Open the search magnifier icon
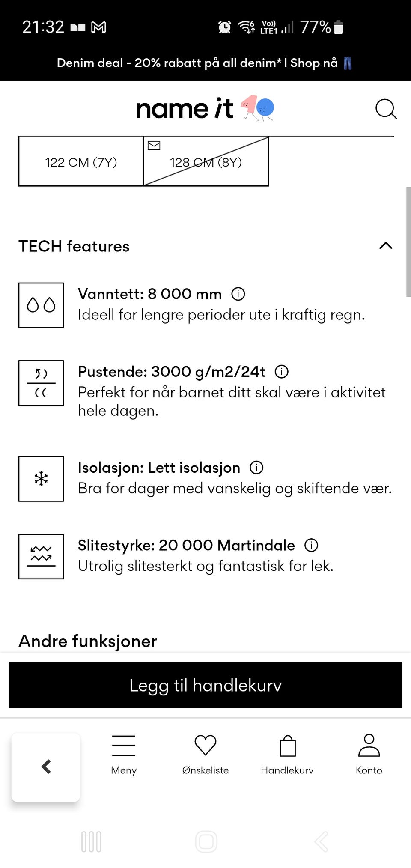The image size is (411, 868). [386, 109]
